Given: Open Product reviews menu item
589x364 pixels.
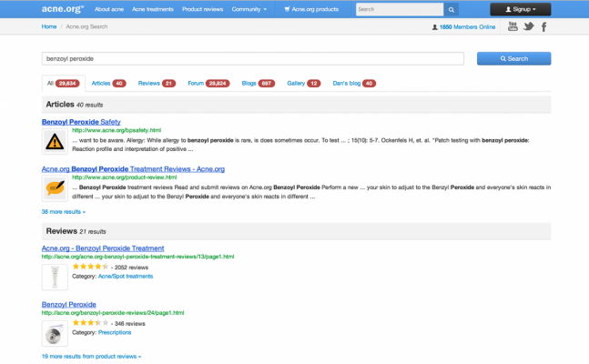Looking at the screenshot, I should click(202, 9).
